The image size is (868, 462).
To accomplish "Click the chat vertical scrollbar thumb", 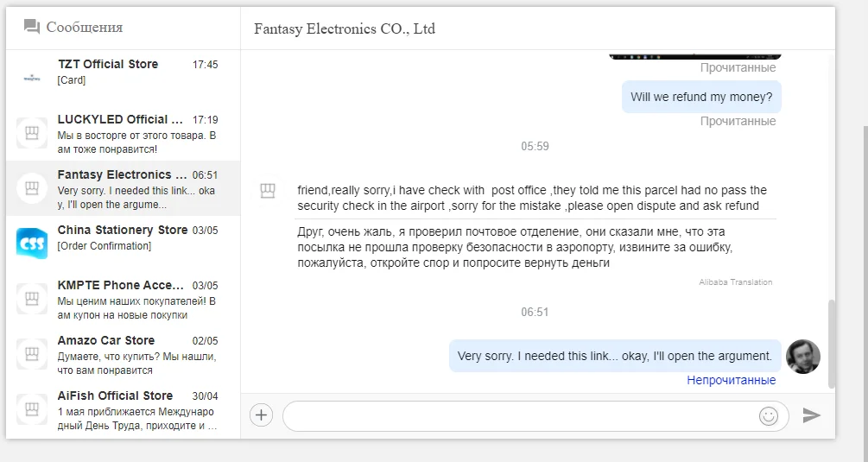I will [831, 344].
